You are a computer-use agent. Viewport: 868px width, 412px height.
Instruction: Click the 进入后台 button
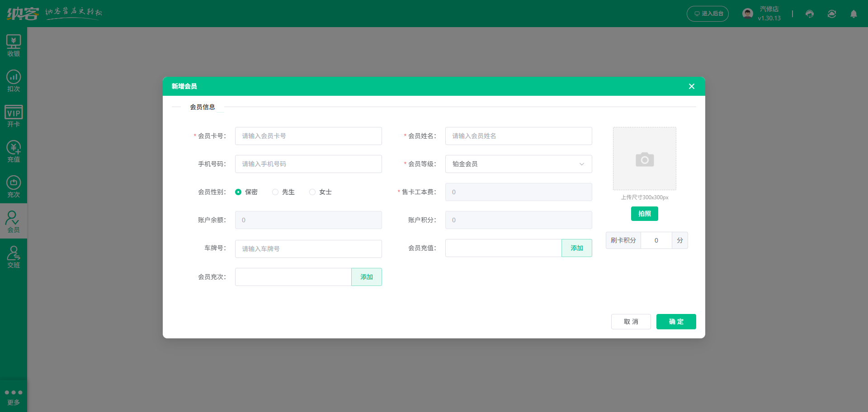coord(708,14)
